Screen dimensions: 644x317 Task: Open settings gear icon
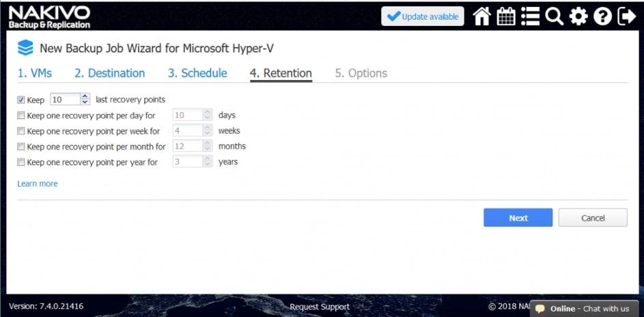click(578, 16)
